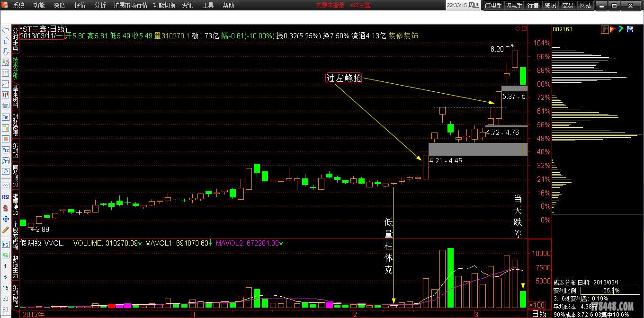Click the X100 volume scale label

pos(537,305)
